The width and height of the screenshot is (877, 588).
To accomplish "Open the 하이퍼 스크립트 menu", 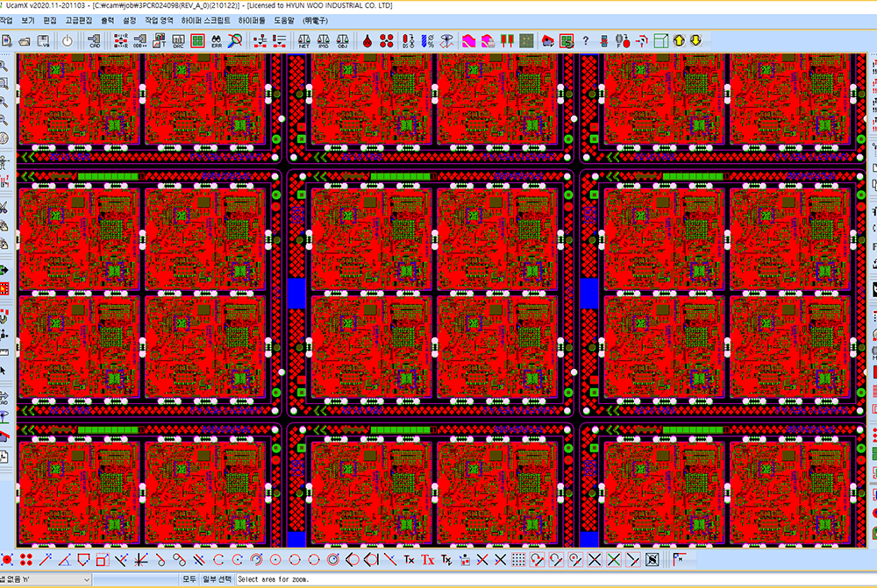I will [x=205, y=21].
